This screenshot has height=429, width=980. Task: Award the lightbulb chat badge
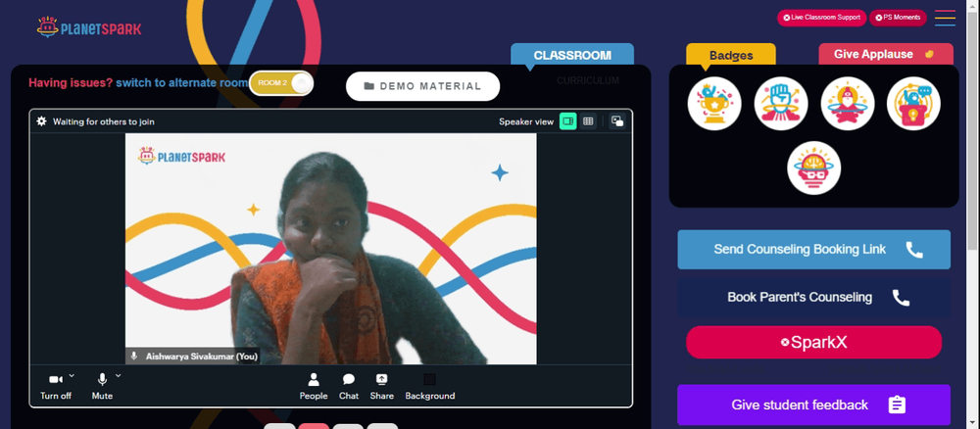pyautogui.click(x=913, y=104)
